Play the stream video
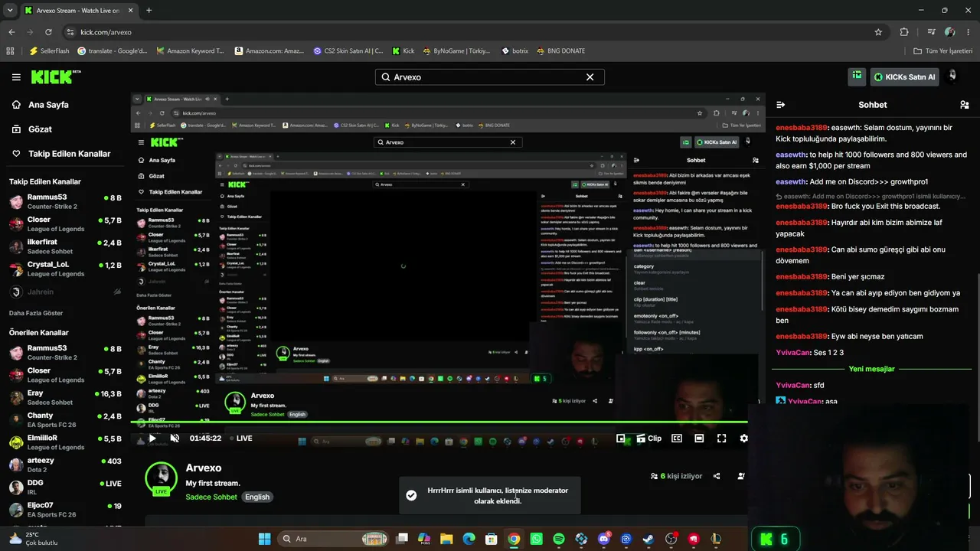The image size is (980, 551). click(x=152, y=439)
